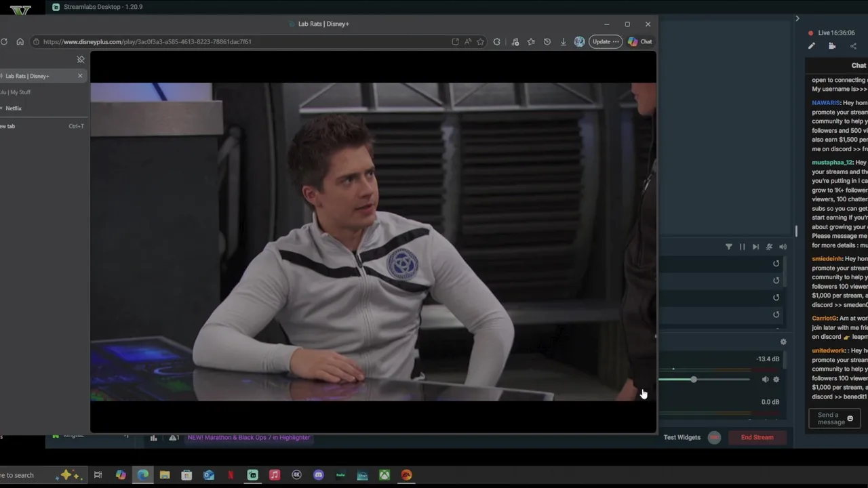The height and width of the screenshot is (488, 868).
Task: Click the Update button in Edge
Action: 606,41
